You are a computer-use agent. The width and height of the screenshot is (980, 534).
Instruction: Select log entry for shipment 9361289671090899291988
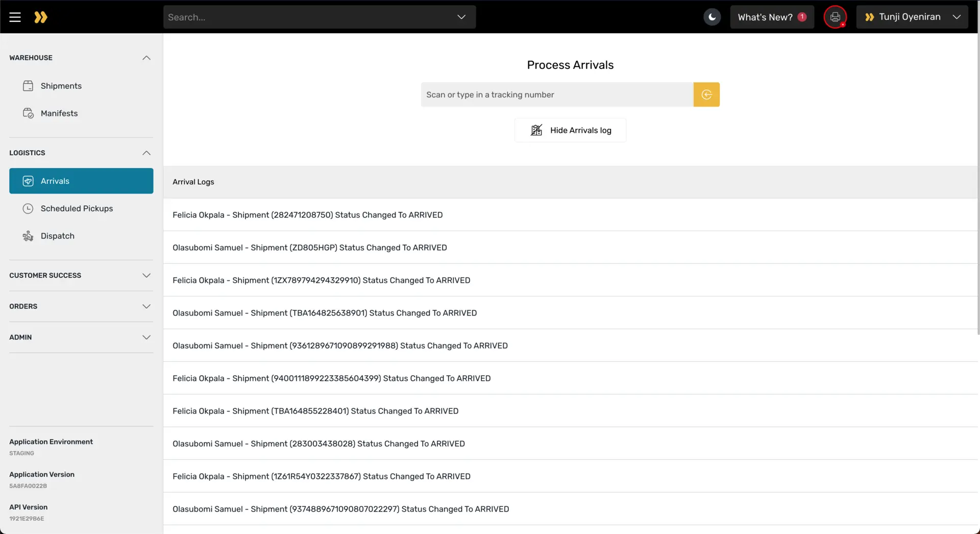point(570,346)
